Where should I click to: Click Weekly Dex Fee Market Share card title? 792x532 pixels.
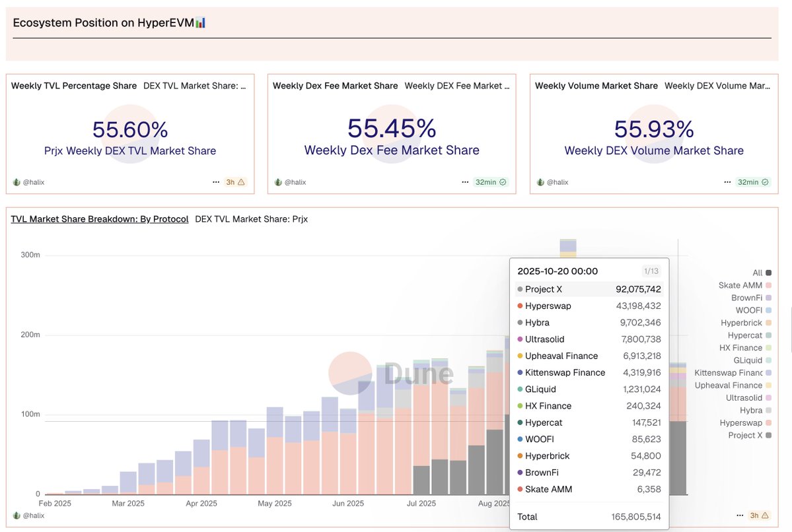click(x=336, y=86)
